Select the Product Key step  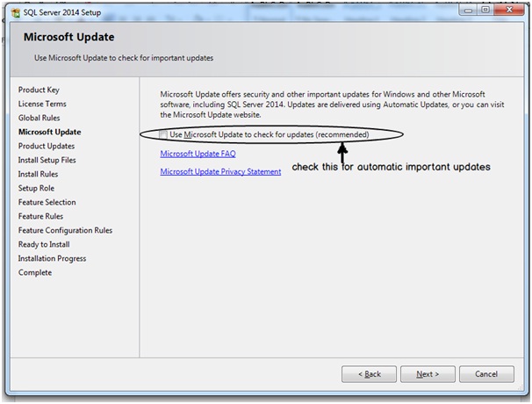(39, 90)
